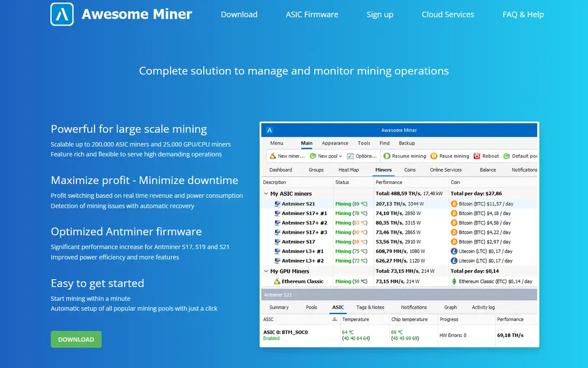
Task: Open the Menu tab in app ribbon
Action: point(276,143)
